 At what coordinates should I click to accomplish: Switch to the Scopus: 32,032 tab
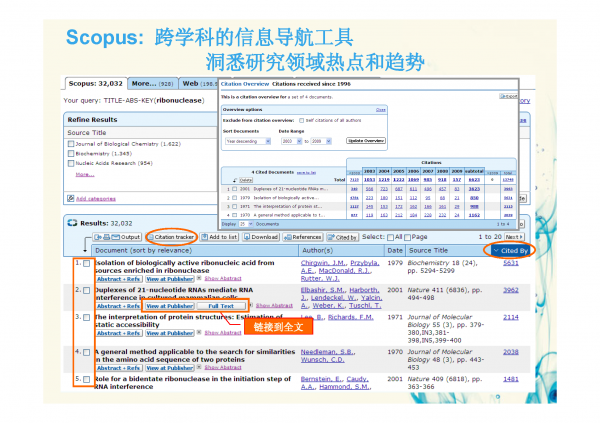point(96,83)
